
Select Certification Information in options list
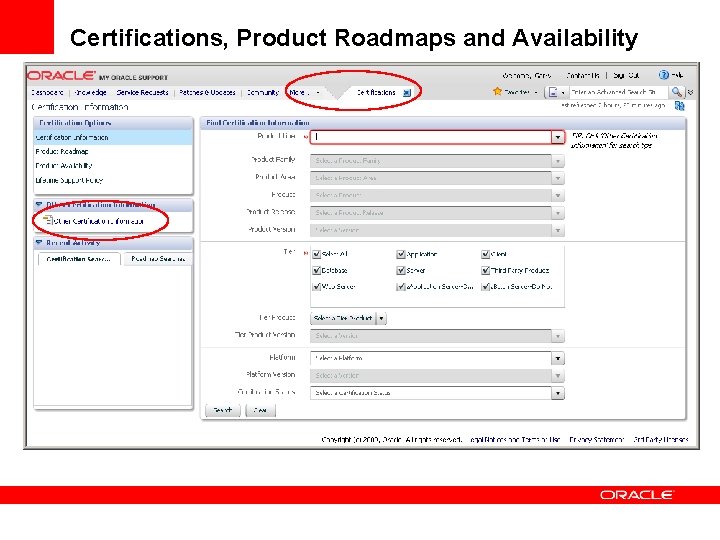click(x=113, y=137)
